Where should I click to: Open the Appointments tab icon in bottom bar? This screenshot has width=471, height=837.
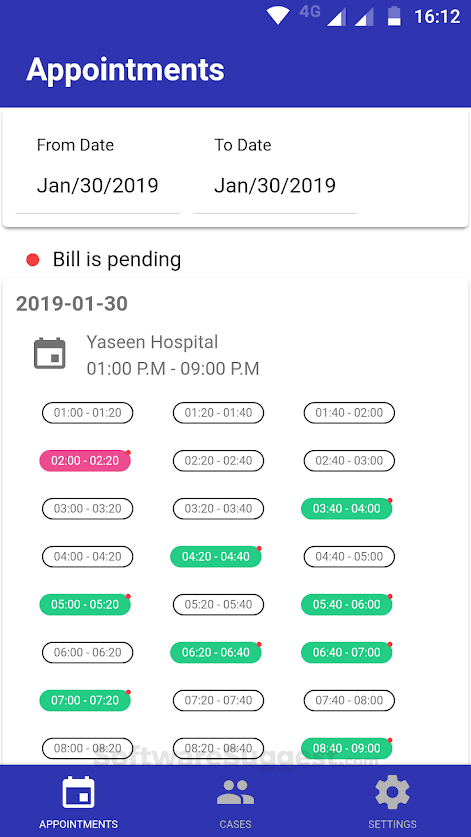[x=78, y=793]
